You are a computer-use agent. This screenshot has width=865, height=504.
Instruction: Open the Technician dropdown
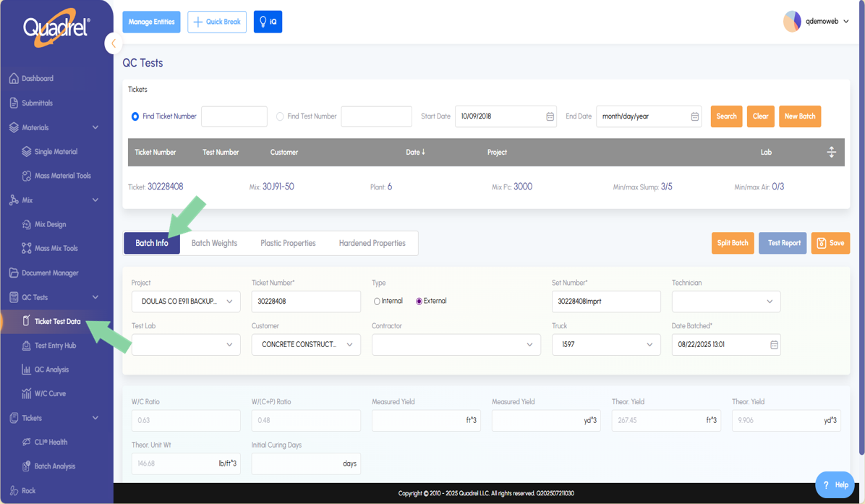[726, 302]
